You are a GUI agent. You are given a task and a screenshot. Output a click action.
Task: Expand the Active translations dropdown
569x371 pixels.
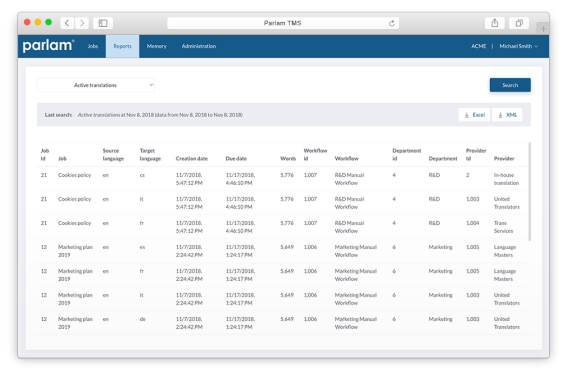[x=96, y=85]
